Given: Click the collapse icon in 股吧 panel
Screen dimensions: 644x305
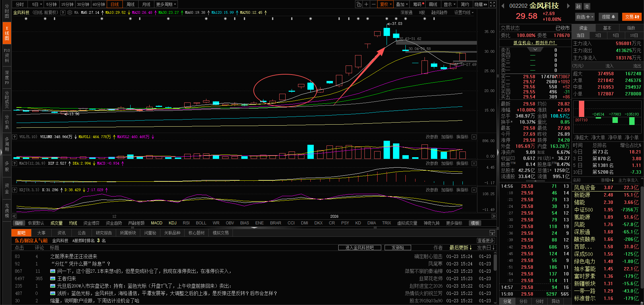Looking at the screenshot, I should [x=492, y=233].
